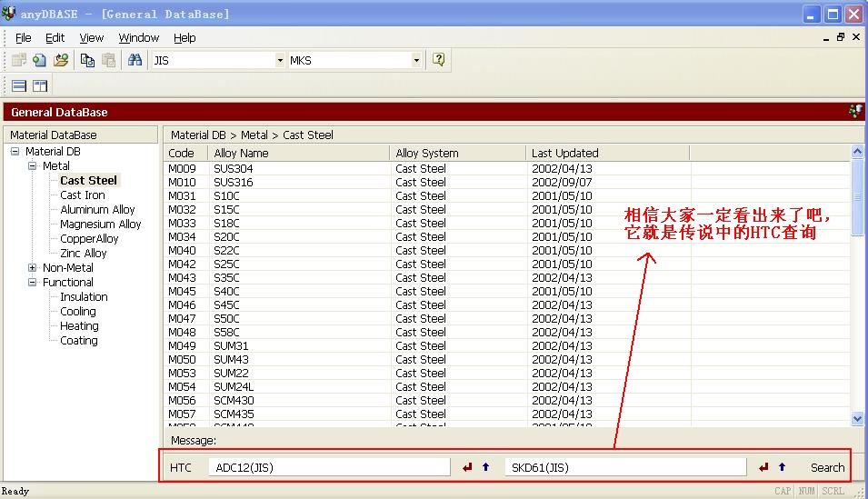Image resolution: width=868 pixels, height=499 pixels.
Task: Select the split table view icon
Action: click(40, 85)
